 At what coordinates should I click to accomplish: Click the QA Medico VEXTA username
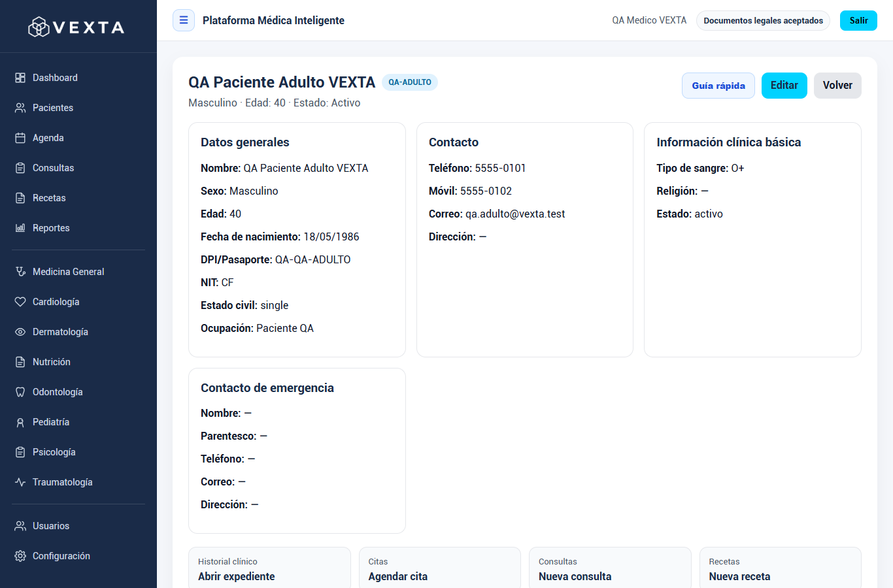coord(649,20)
